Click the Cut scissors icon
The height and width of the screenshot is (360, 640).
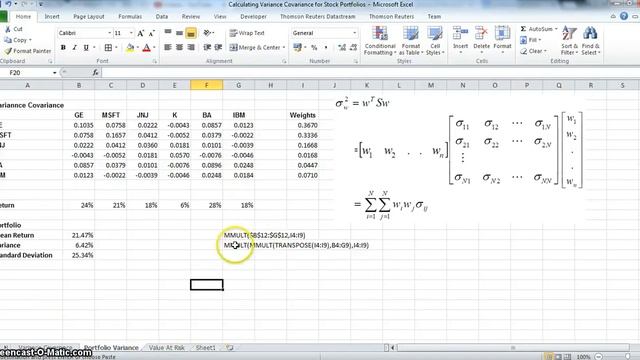(8, 29)
